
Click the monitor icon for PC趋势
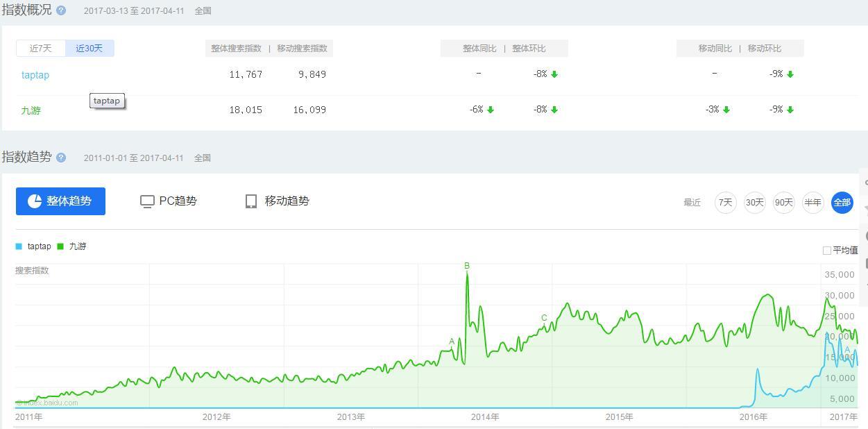coord(147,201)
